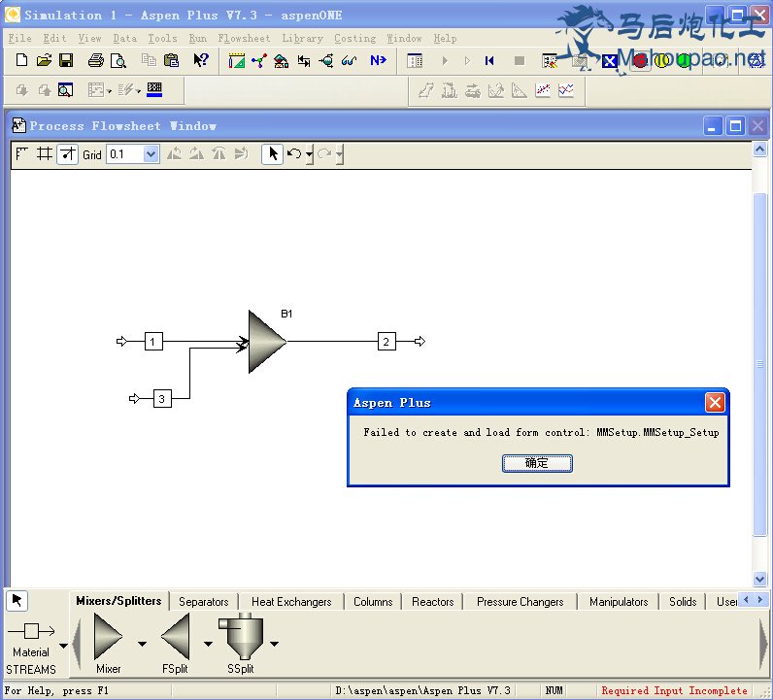Open the Costing menu

(x=355, y=38)
